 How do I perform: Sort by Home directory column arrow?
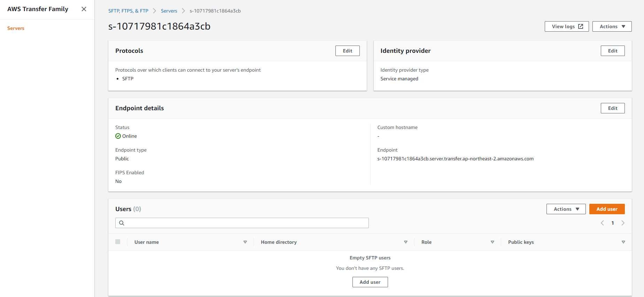tap(406, 242)
